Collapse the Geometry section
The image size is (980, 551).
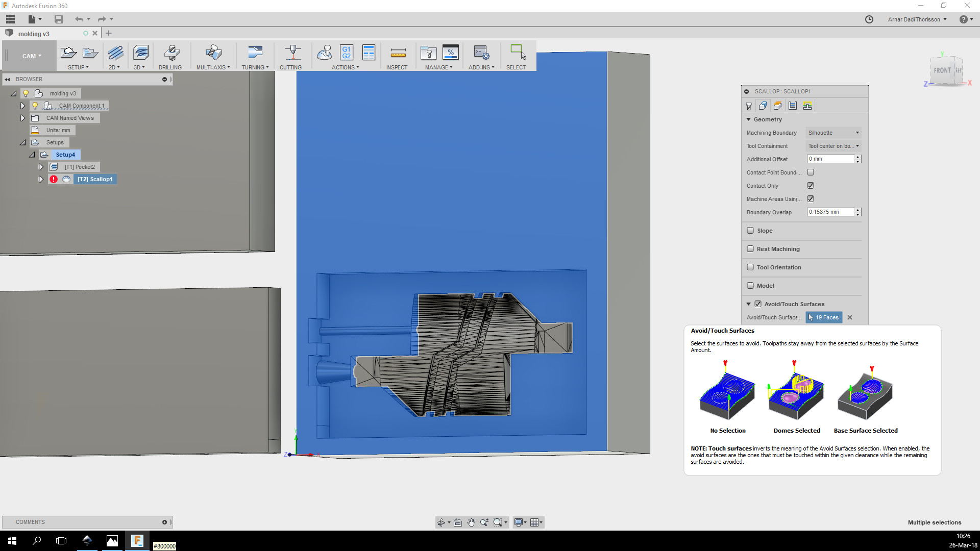749,119
